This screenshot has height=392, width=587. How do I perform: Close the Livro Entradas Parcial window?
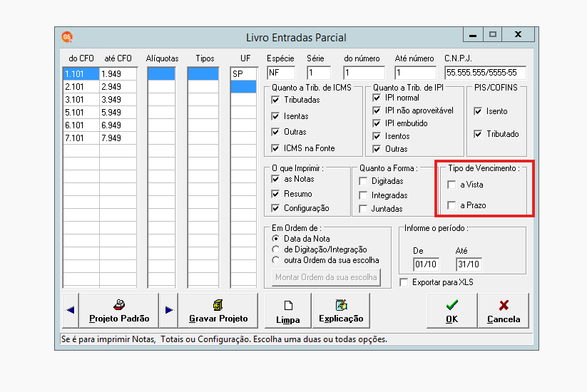[x=518, y=34]
